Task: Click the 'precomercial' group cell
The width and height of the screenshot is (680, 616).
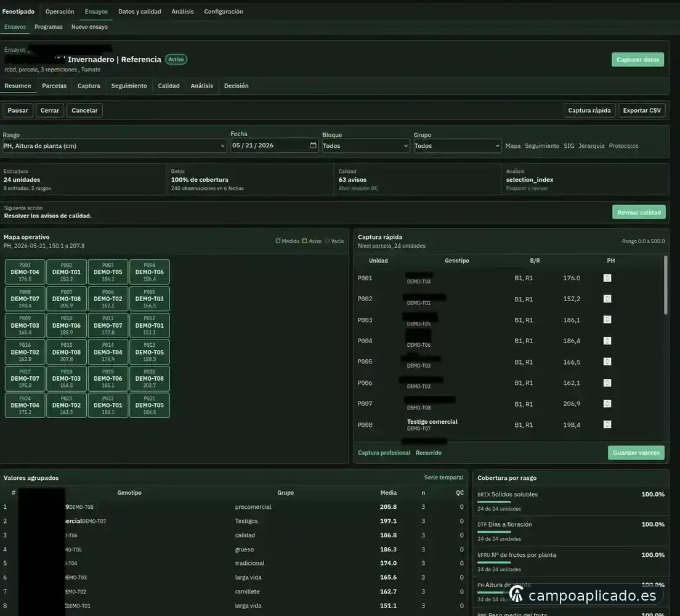Action: point(253,507)
